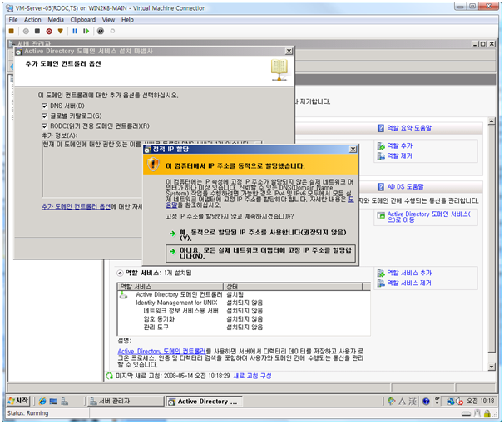504x424 pixels.
Task: Click the network tray icon with red mark
Action: click(459, 401)
